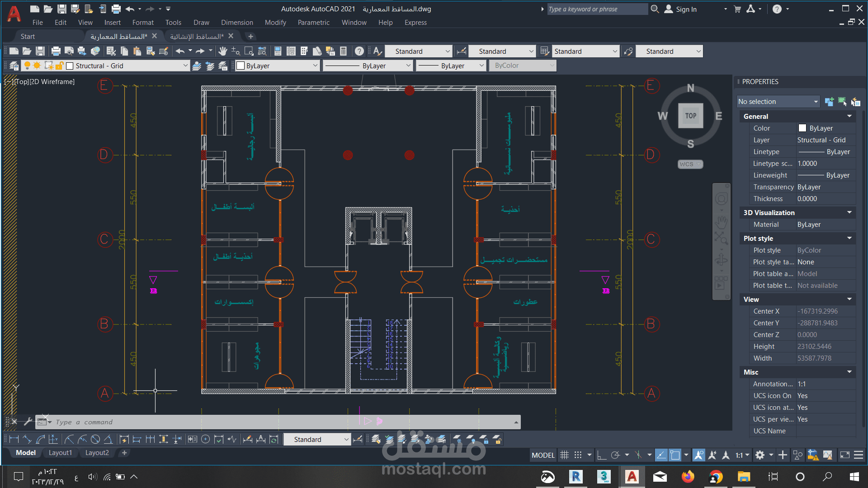
Task: Click the layer color swatch for Structural - Grid
Action: (70, 66)
